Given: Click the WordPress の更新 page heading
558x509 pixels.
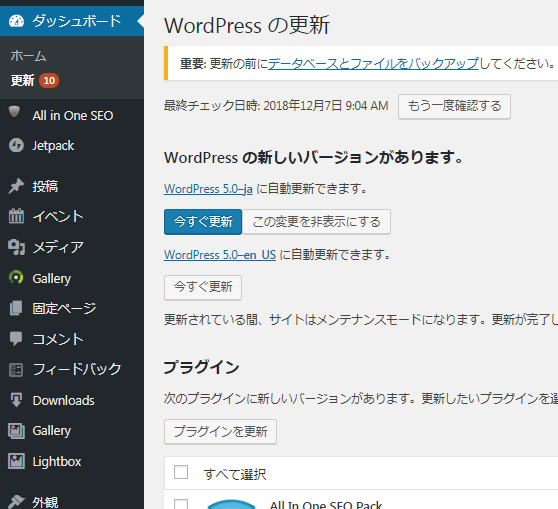Looking at the screenshot, I should tap(247, 25).
